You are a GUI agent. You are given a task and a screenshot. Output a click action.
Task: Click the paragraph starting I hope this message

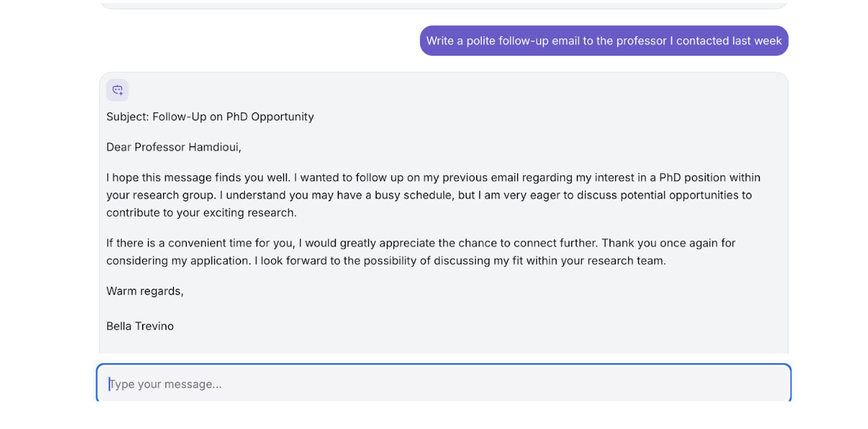433,195
